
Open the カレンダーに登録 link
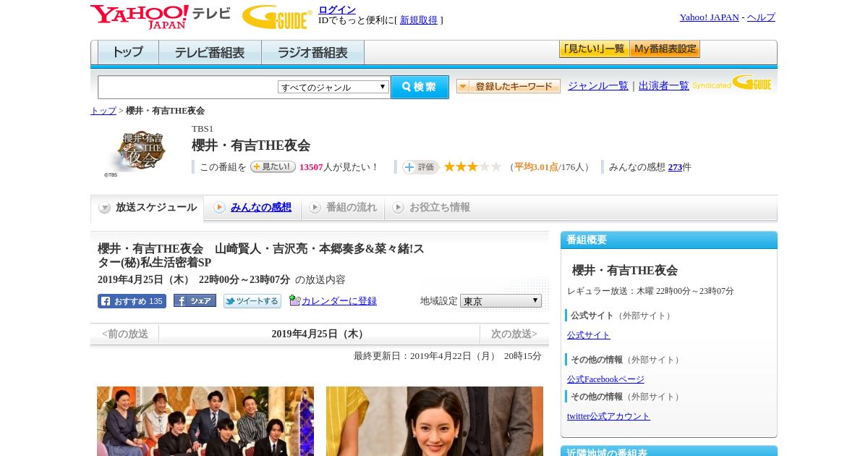339,300
